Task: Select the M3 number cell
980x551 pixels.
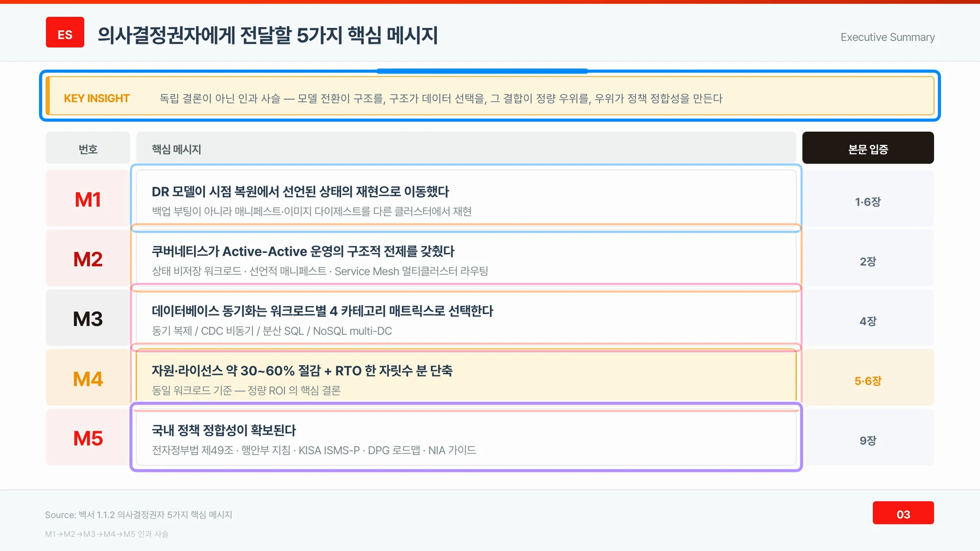Action: (x=88, y=318)
